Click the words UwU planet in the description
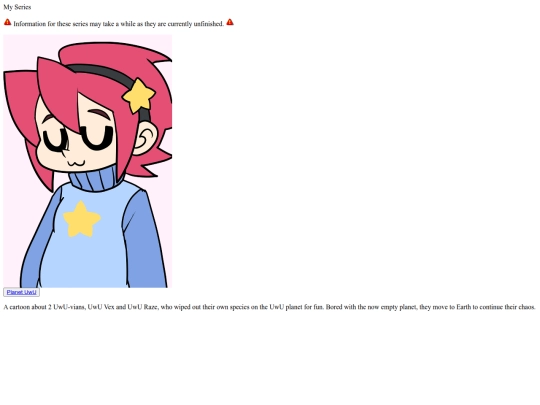This screenshot has height=405, width=540. coord(285,307)
